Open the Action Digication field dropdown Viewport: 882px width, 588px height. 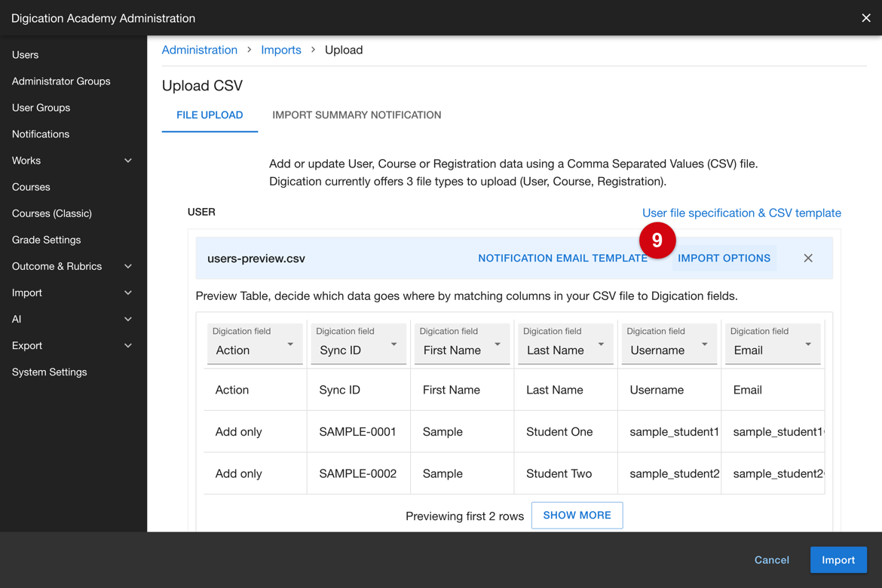[x=255, y=344]
